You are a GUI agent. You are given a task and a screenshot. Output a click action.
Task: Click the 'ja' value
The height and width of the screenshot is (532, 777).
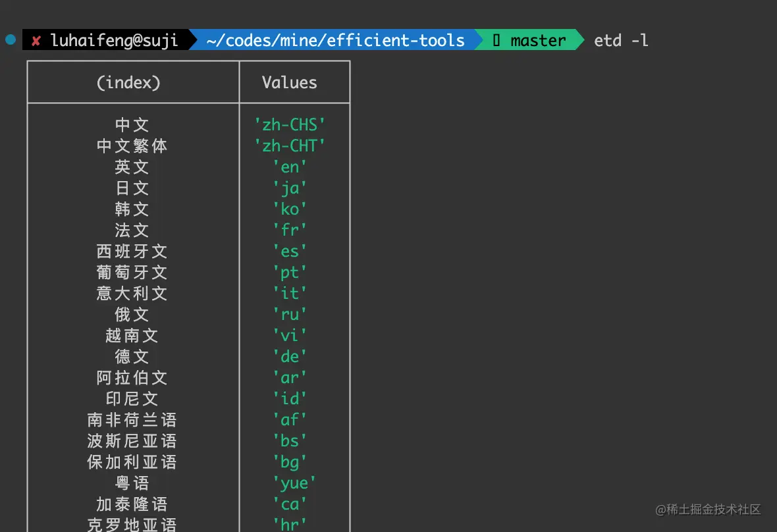click(x=290, y=188)
